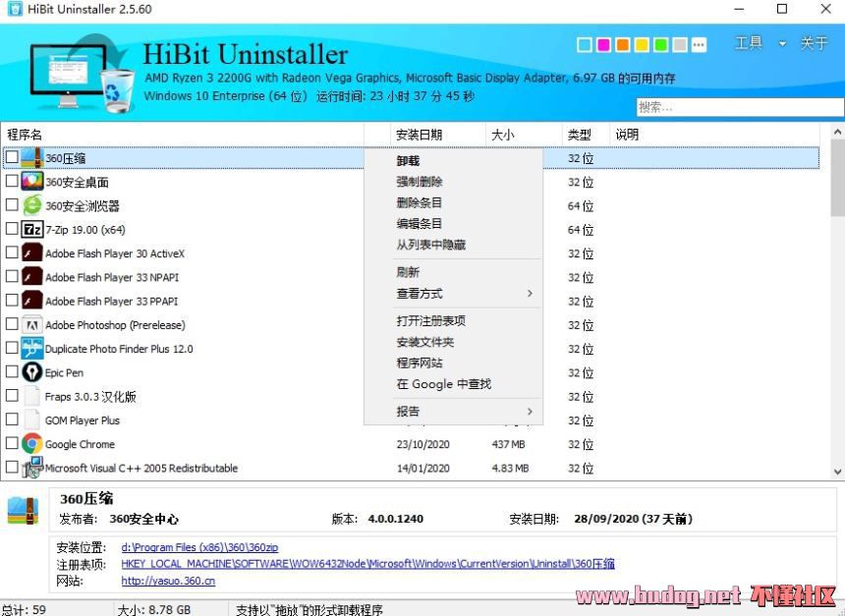Click the 360安全桌面 program icon
The height and width of the screenshot is (616, 845).
[x=31, y=182]
